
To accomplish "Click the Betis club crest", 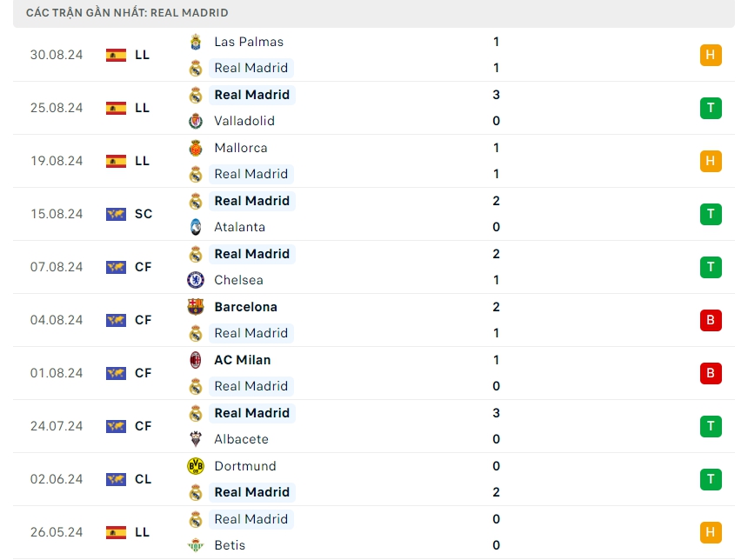I will click(196, 545).
